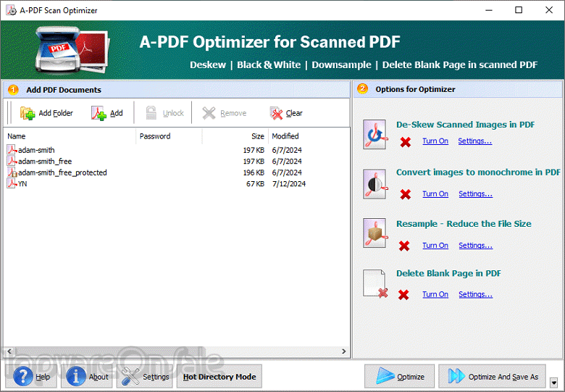Sort by the Size column header
This screenshot has height=392, width=565.
pyautogui.click(x=235, y=136)
